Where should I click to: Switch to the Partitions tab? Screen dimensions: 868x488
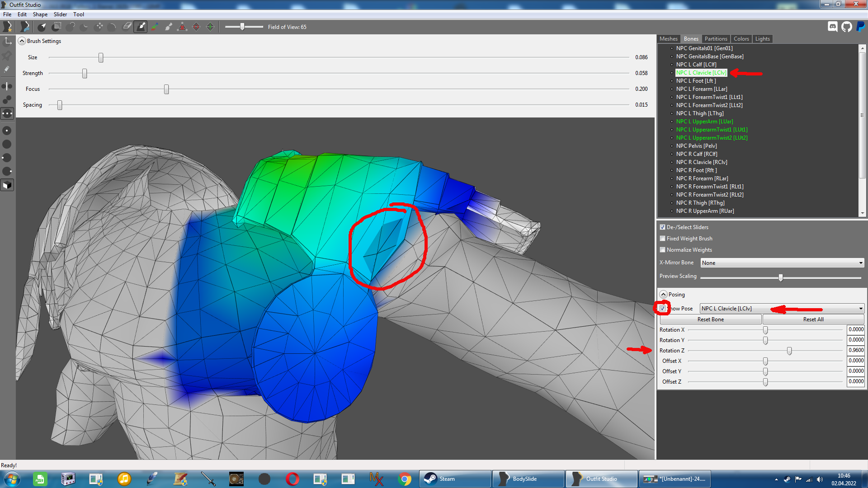pos(716,39)
